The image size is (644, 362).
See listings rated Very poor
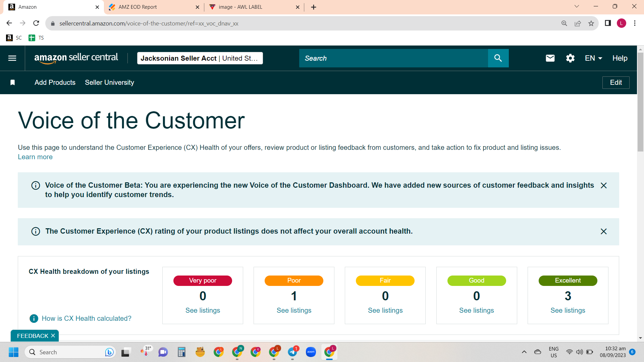pos(203,310)
